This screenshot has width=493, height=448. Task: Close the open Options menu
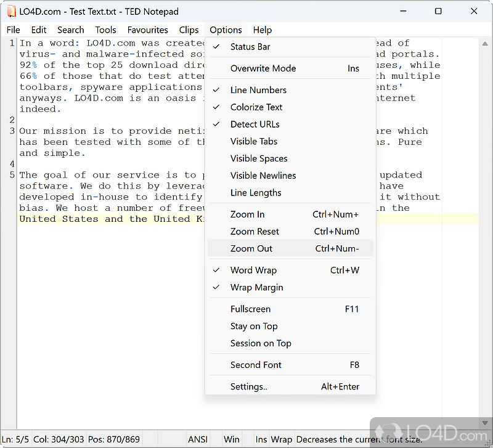[226, 30]
